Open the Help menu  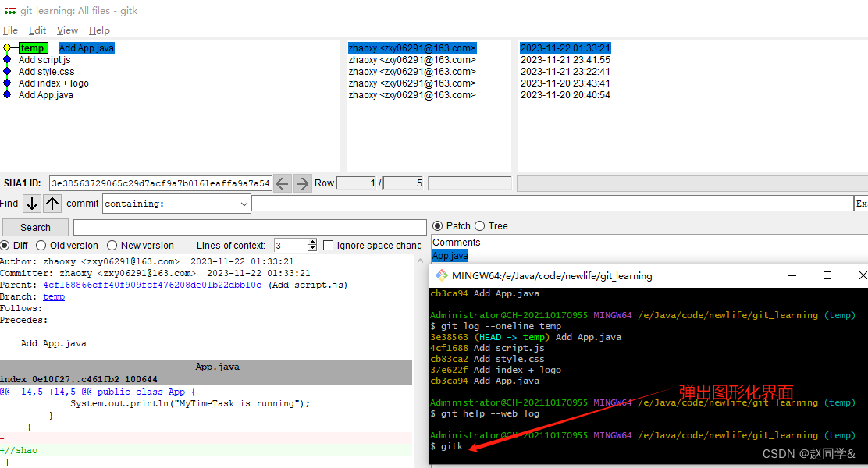click(99, 30)
